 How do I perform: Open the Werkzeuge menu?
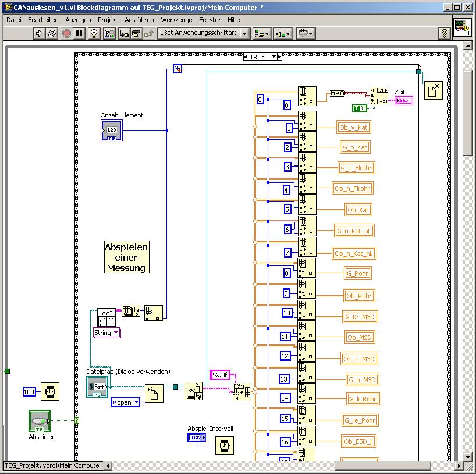click(176, 20)
